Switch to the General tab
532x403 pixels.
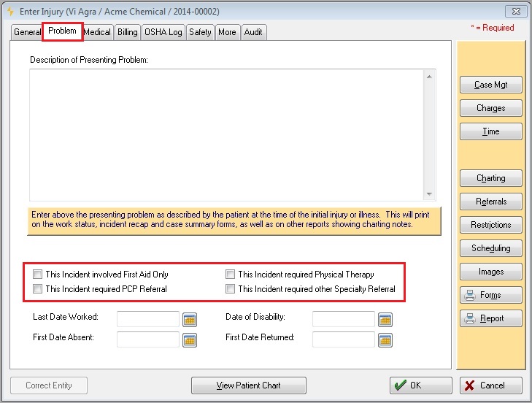(x=27, y=32)
